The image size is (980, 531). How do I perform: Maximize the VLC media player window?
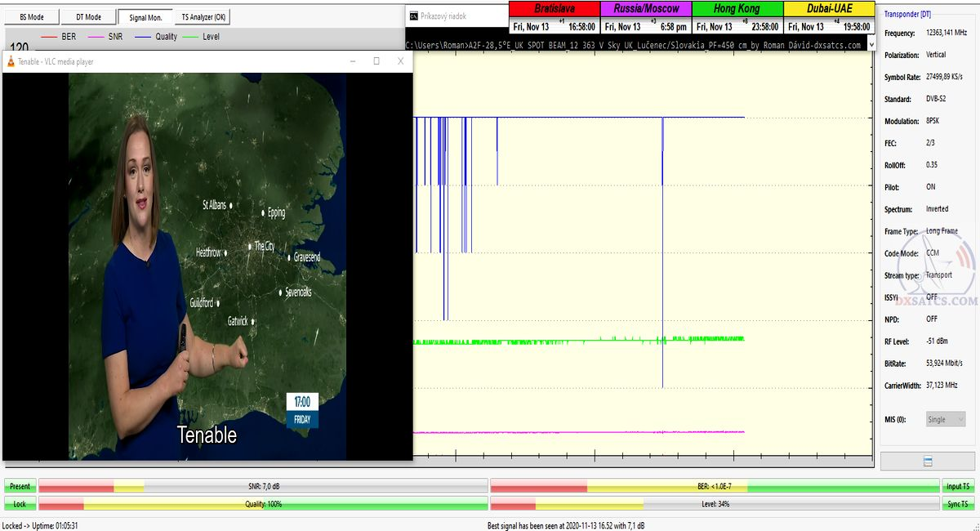(x=376, y=61)
